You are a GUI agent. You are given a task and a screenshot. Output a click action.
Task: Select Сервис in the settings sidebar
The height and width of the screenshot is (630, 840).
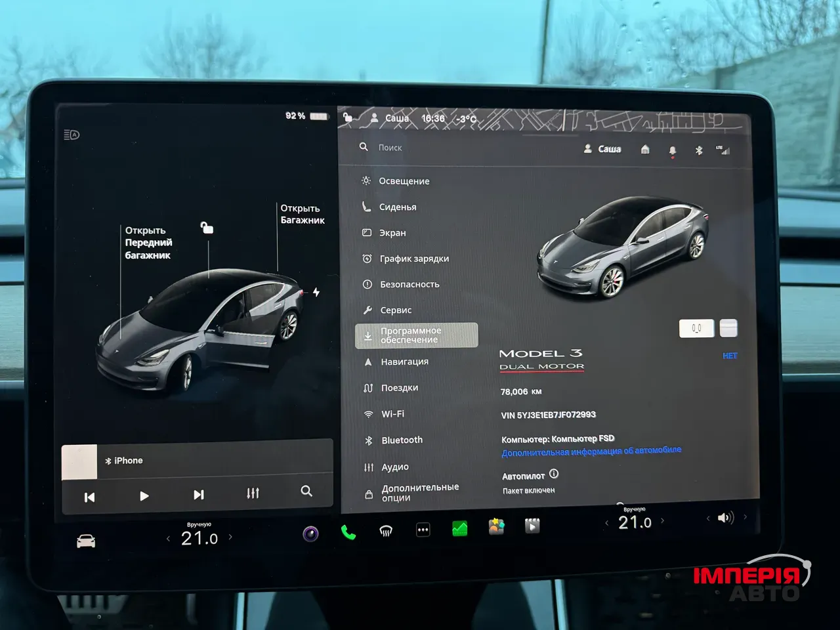pyautogui.click(x=396, y=309)
